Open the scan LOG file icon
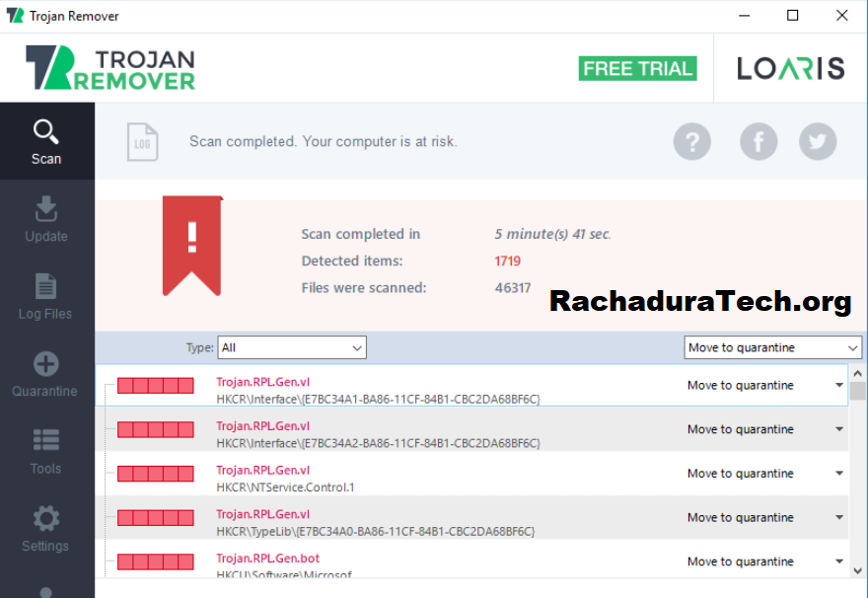Image resolution: width=868 pixels, height=598 pixels. coord(142,142)
